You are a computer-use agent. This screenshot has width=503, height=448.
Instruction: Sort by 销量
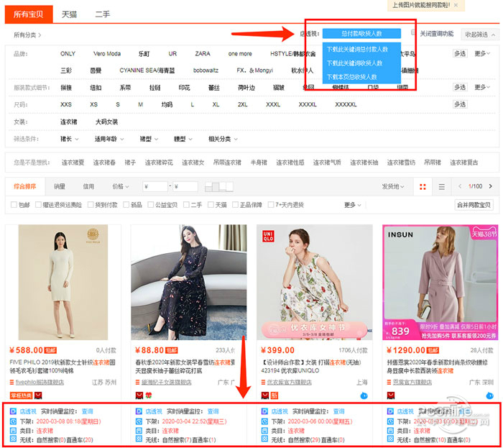(60, 186)
